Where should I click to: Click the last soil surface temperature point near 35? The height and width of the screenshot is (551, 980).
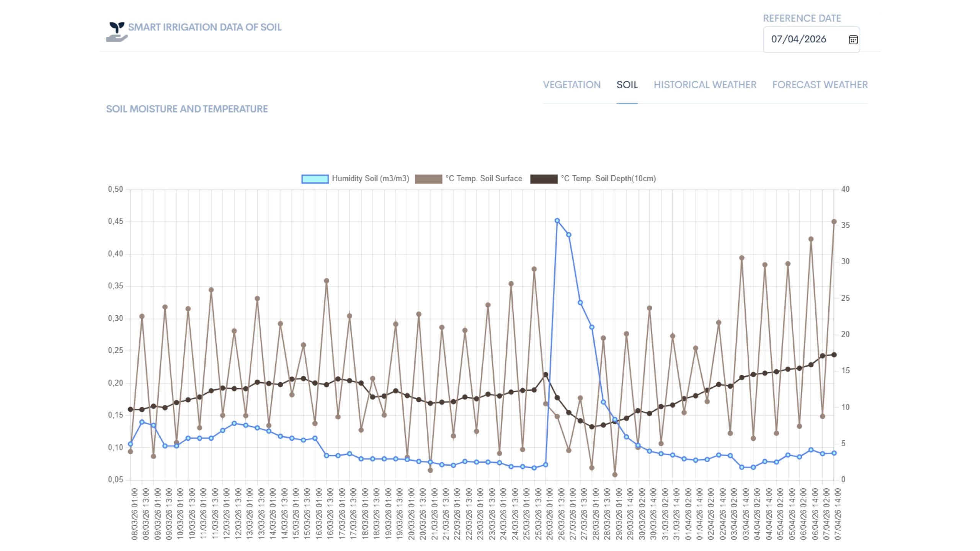pos(834,222)
